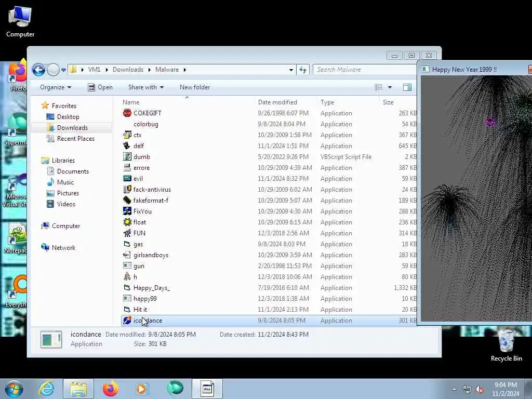This screenshot has width=532, height=399.
Task: Show the preview pane icon
Action: click(407, 87)
